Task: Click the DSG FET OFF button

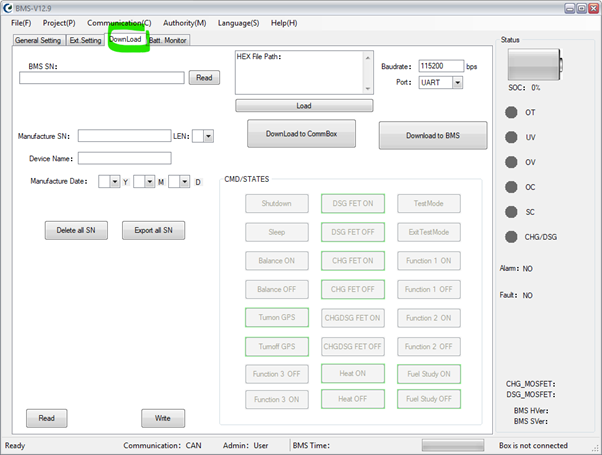Action: click(353, 232)
